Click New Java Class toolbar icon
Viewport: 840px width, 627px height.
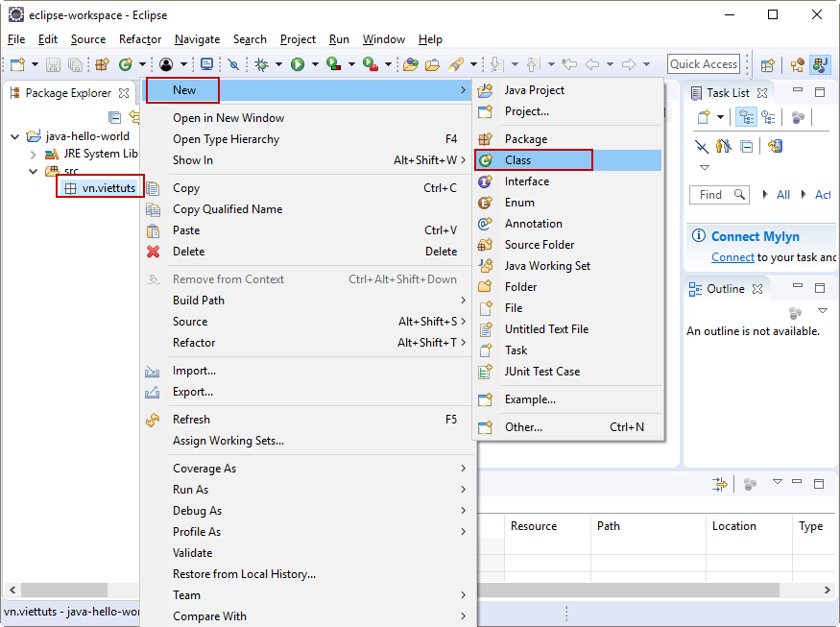coord(126,65)
